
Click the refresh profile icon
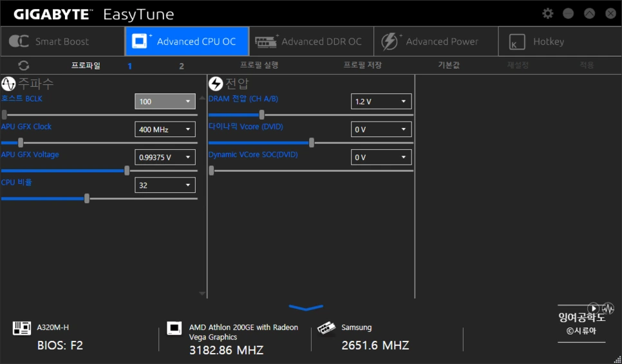coord(23,66)
